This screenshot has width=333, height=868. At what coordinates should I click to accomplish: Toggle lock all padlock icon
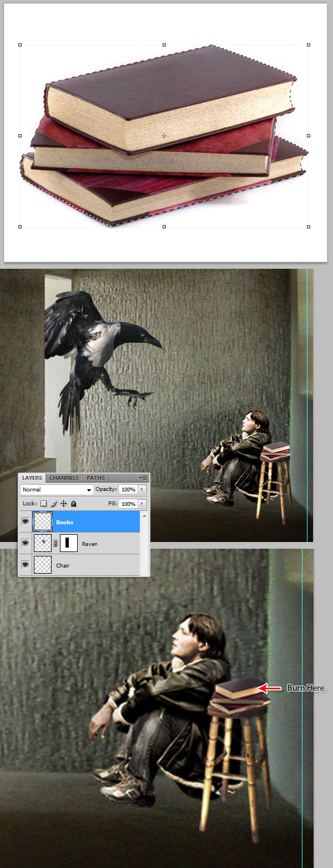pyautogui.click(x=74, y=504)
